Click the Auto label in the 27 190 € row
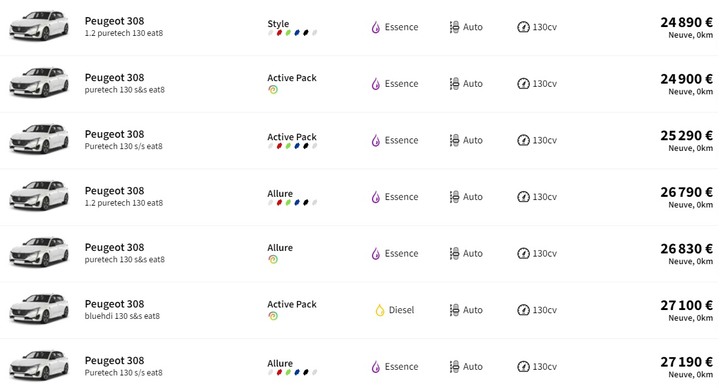The image size is (720, 388). point(472,366)
